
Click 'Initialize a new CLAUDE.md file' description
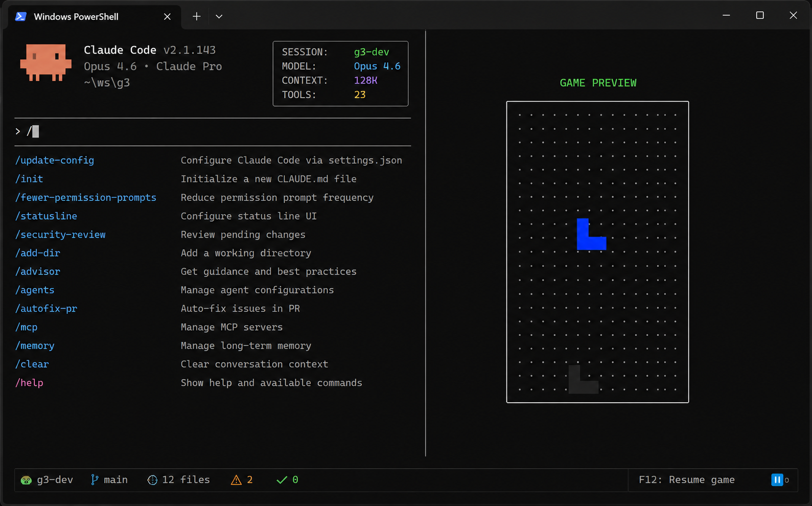coord(268,179)
